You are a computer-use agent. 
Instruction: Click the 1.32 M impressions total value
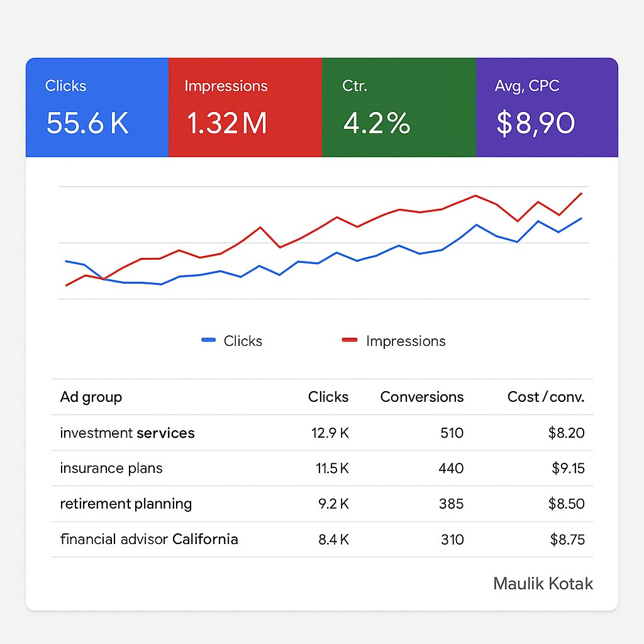click(x=226, y=123)
